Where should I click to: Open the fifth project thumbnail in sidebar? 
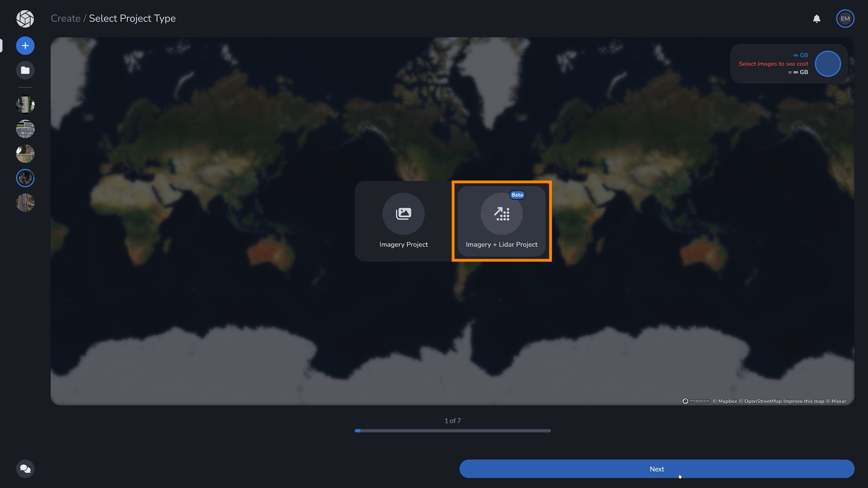pos(25,203)
